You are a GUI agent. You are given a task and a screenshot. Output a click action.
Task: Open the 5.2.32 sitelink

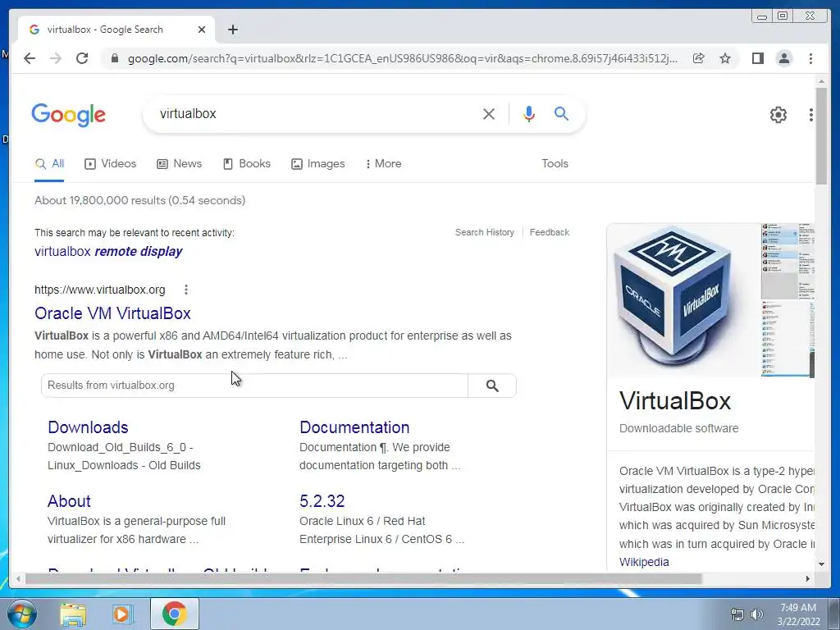[322, 501]
